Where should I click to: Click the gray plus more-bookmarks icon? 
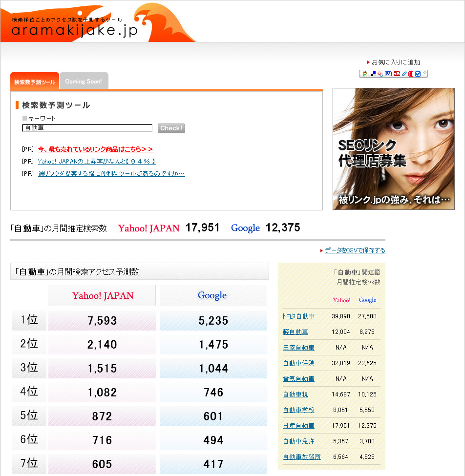[x=424, y=73]
